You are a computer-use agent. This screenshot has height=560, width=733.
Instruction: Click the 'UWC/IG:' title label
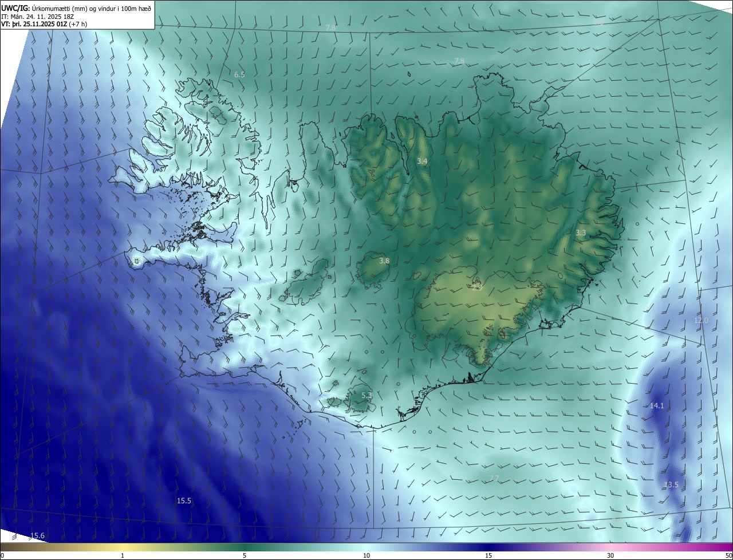(x=15, y=7)
